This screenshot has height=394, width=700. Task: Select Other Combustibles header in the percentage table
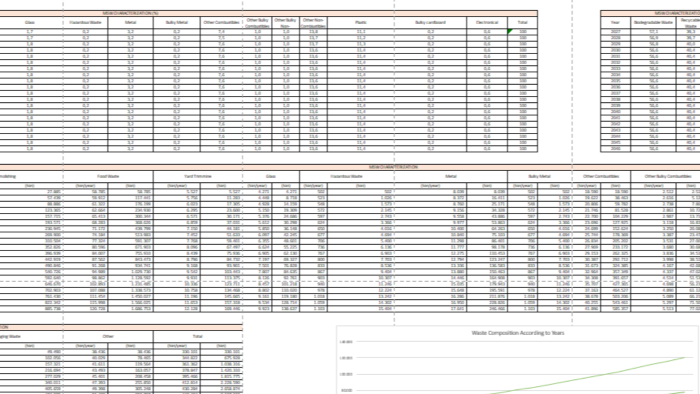click(x=221, y=22)
